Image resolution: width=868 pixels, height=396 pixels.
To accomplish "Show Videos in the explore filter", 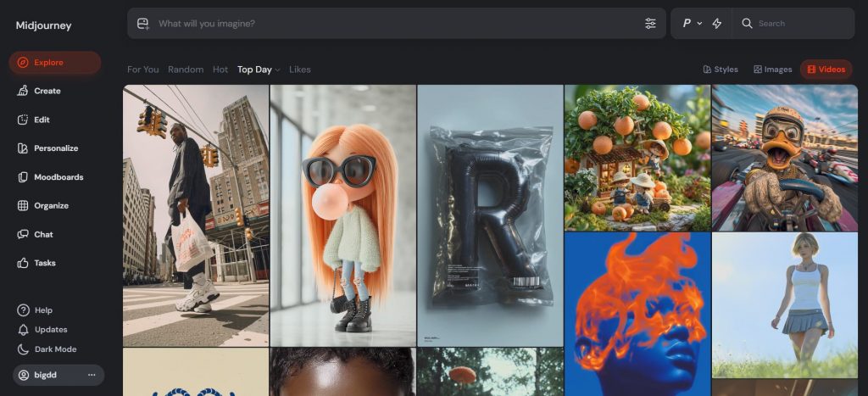I will (826, 70).
